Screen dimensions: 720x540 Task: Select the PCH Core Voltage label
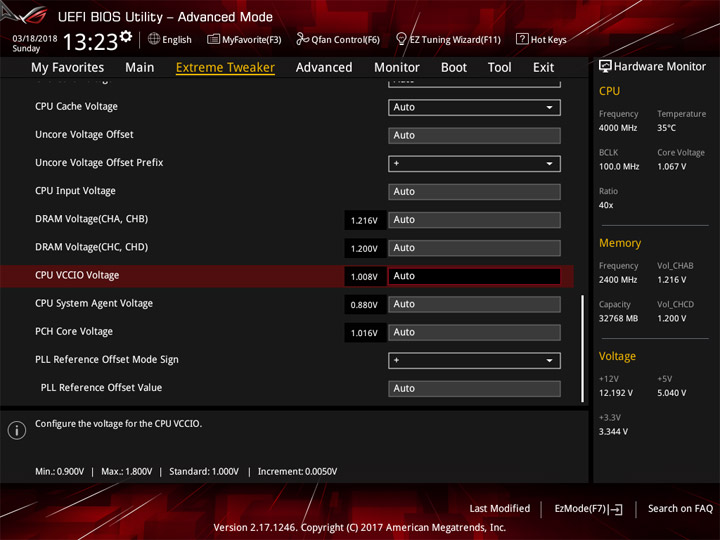[74, 332]
